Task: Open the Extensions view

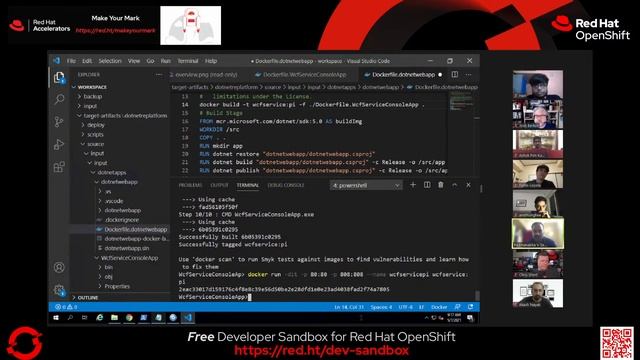Action: pos(59,167)
